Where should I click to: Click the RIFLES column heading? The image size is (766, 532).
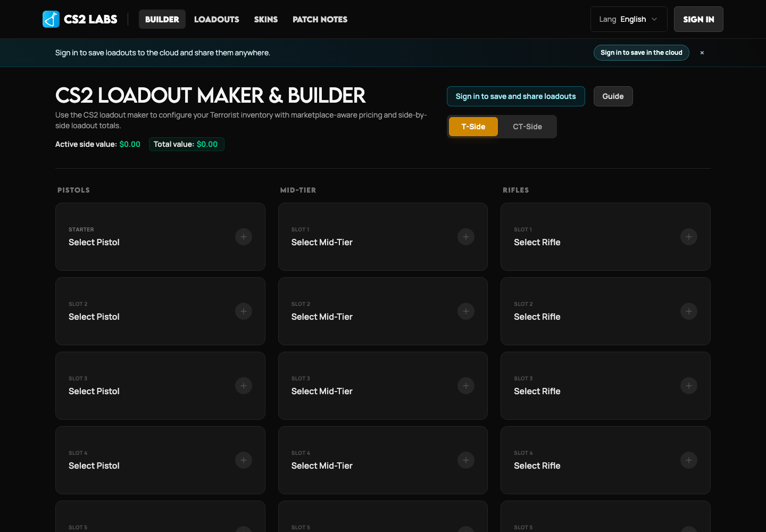point(516,190)
